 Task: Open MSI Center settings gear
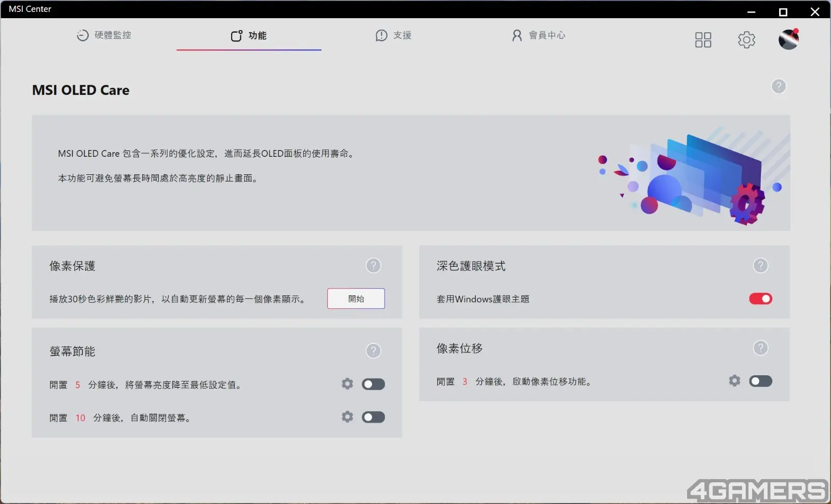click(746, 39)
